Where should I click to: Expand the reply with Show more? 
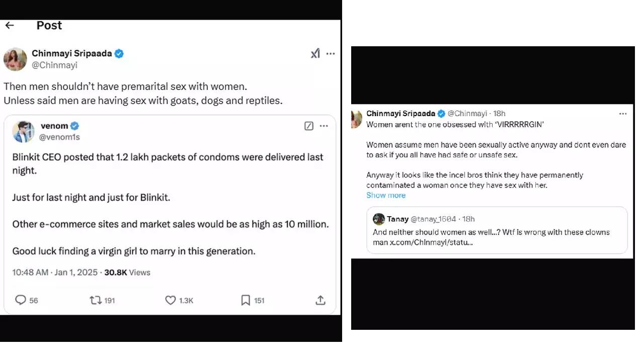click(x=386, y=195)
